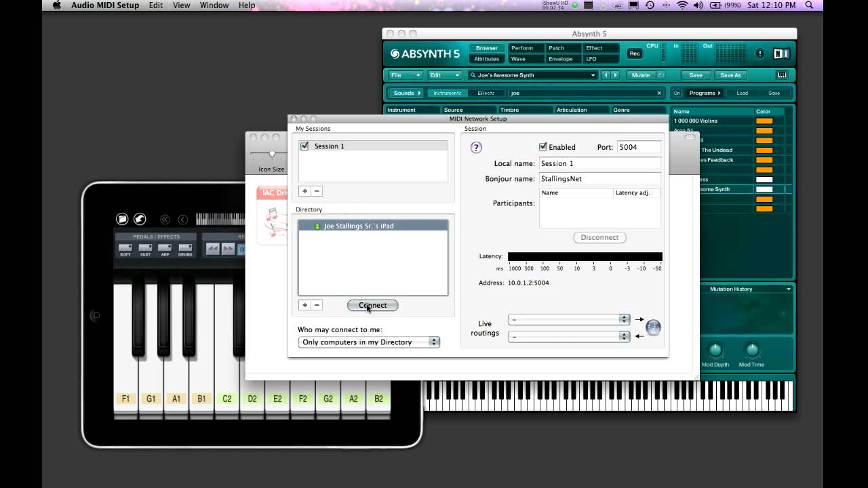Open the volume icon in menu bar

(x=698, y=5)
